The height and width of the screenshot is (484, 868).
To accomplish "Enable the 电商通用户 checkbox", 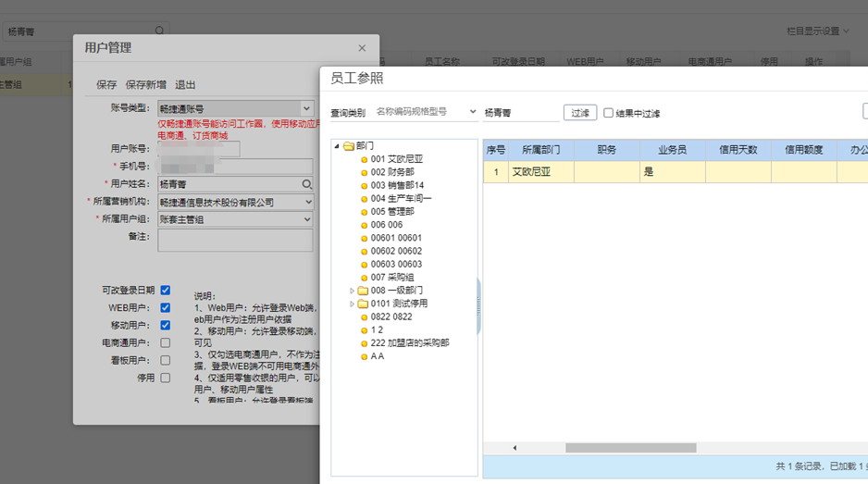I will (x=165, y=342).
